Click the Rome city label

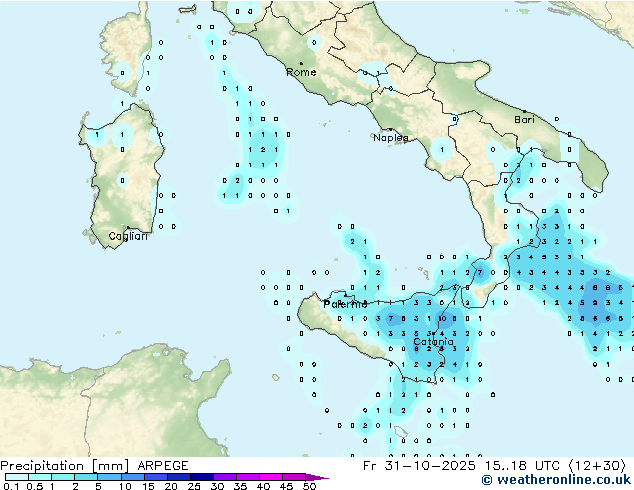(x=301, y=72)
